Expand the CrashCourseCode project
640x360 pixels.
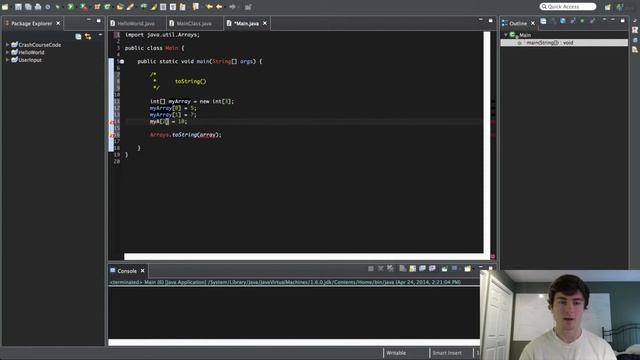[x=7, y=44]
